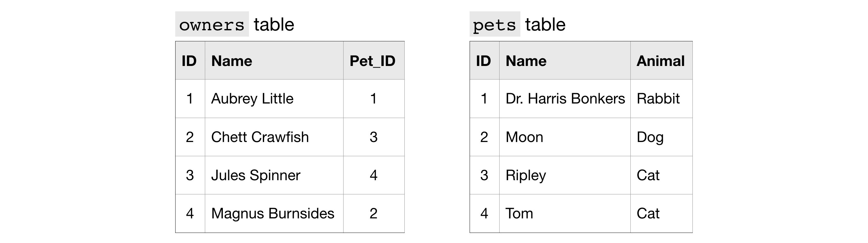Select the Rabbit animal cell
This screenshot has height=243, width=868.
658,99
